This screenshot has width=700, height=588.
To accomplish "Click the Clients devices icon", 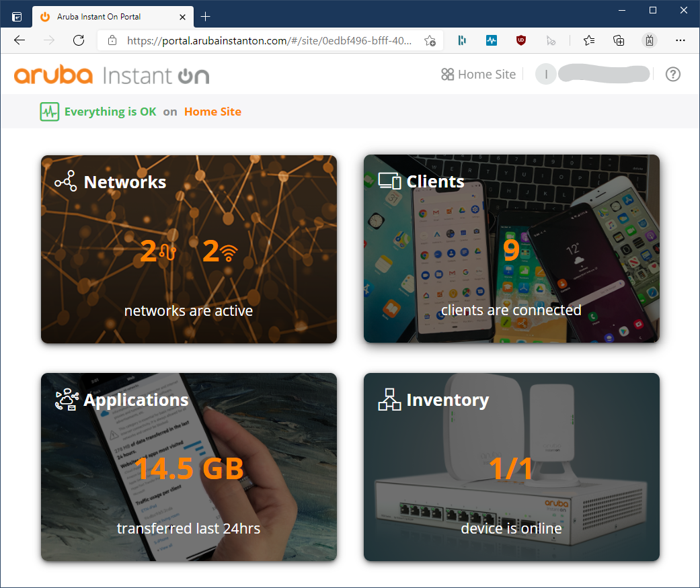I will [x=390, y=181].
